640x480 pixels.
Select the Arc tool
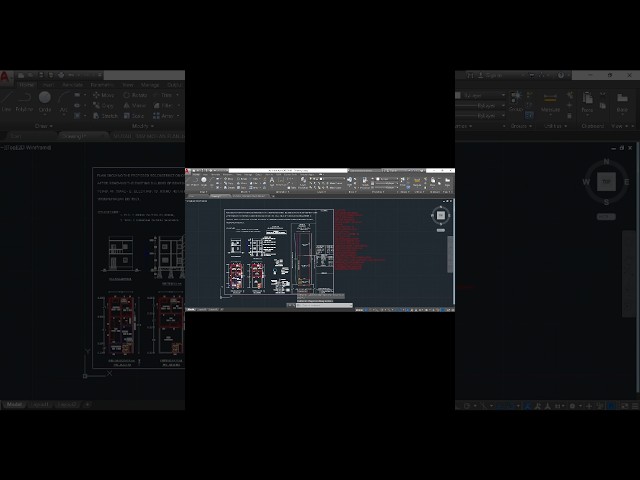pyautogui.click(x=63, y=102)
